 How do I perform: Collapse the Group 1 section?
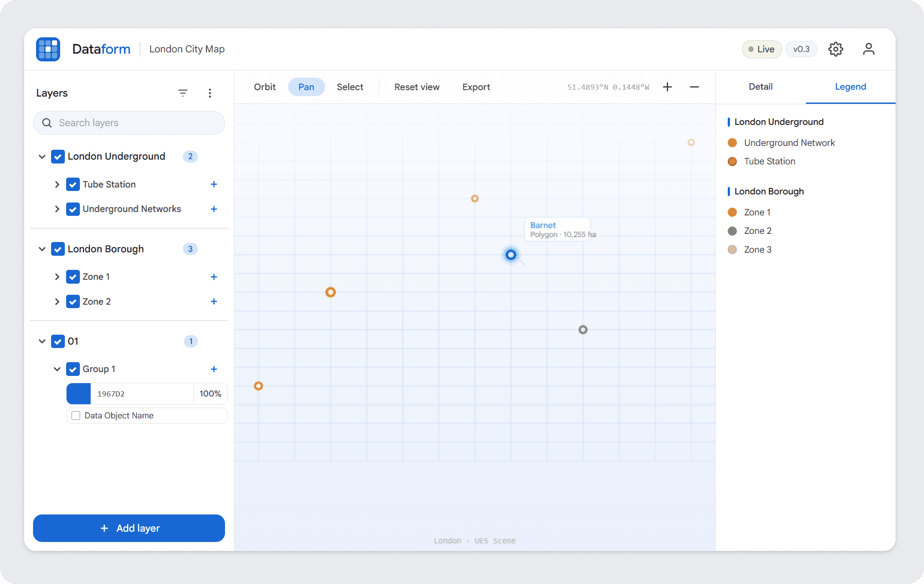coord(57,369)
